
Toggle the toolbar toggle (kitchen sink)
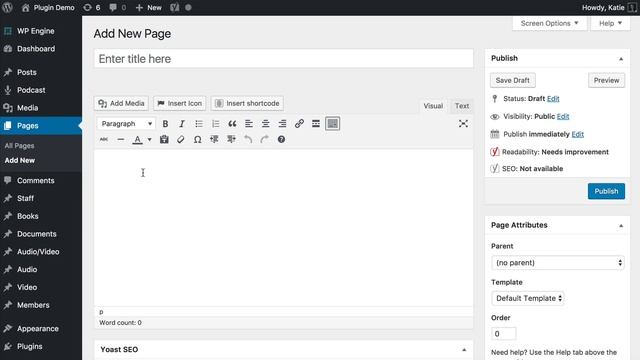pos(333,124)
